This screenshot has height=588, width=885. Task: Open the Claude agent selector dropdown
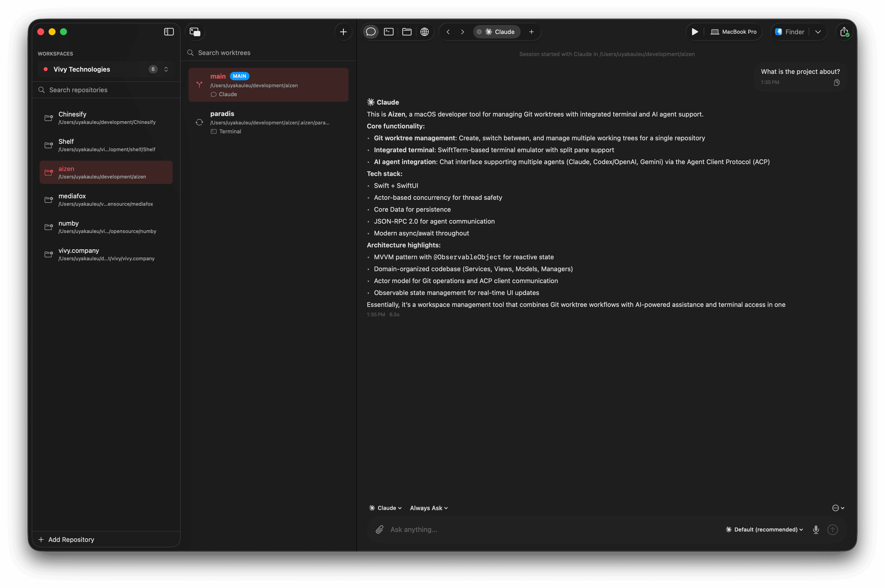pyautogui.click(x=385, y=508)
